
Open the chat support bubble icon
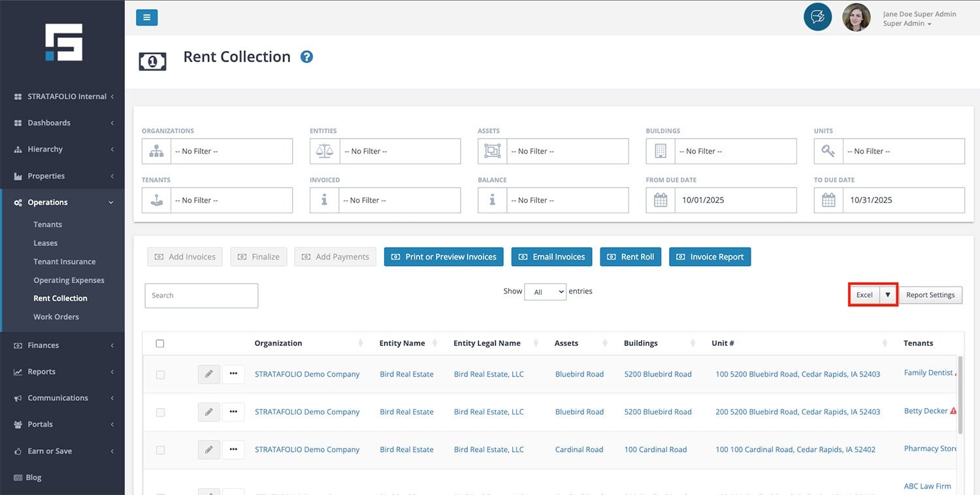click(817, 17)
